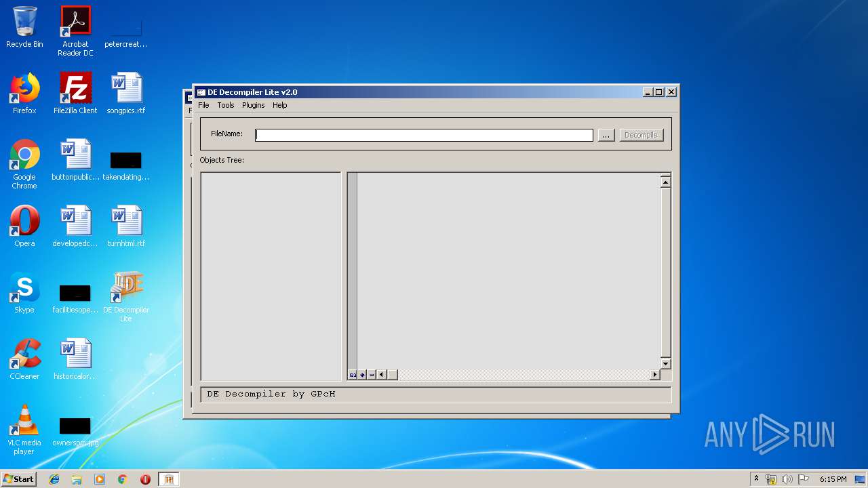Click editor horizontal scroll right arrow
The image size is (868, 488).
[x=655, y=375]
